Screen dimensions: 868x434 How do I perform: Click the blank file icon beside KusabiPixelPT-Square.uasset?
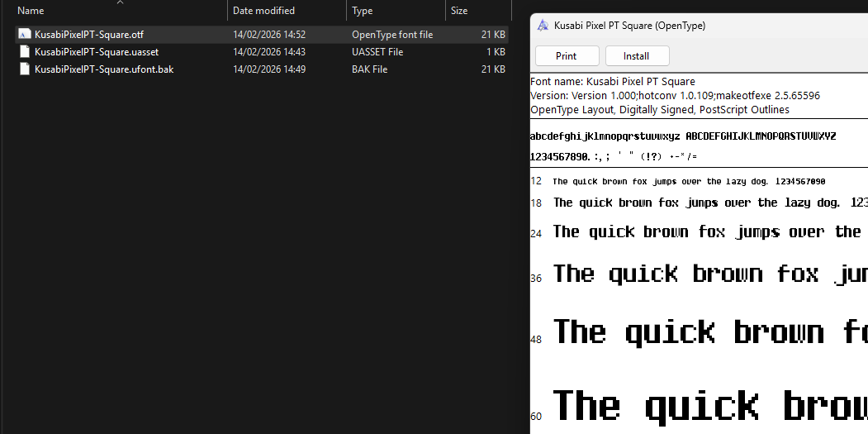(24, 51)
